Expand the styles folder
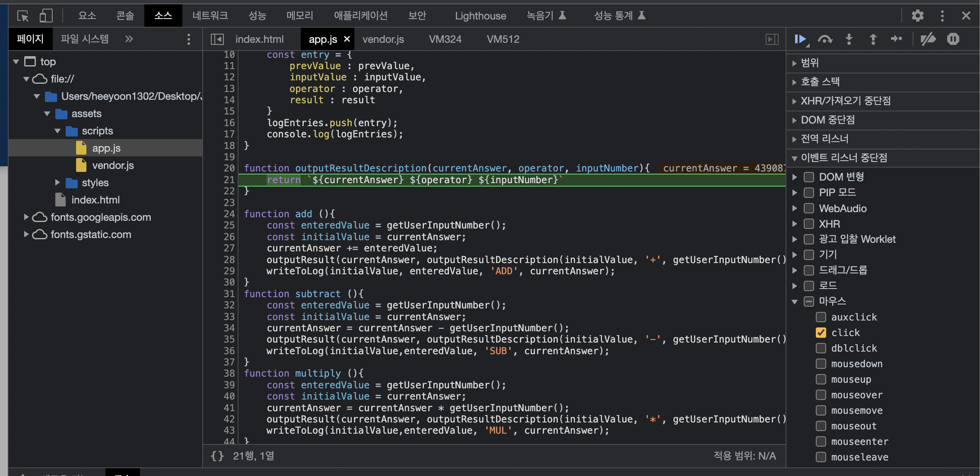Image resolution: width=980 pixels, height=476 pixels. (57, 183)
